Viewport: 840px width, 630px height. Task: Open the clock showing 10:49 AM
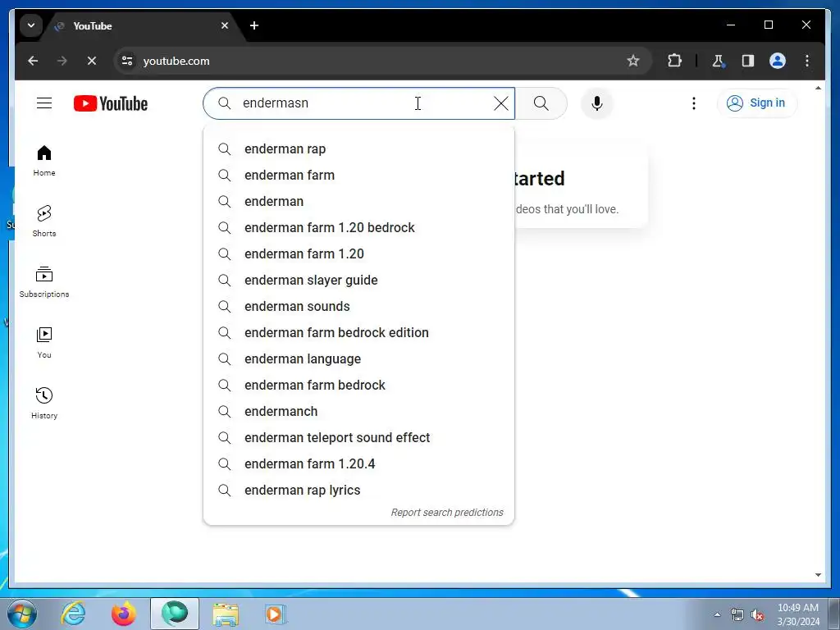[x=798, y=614]
